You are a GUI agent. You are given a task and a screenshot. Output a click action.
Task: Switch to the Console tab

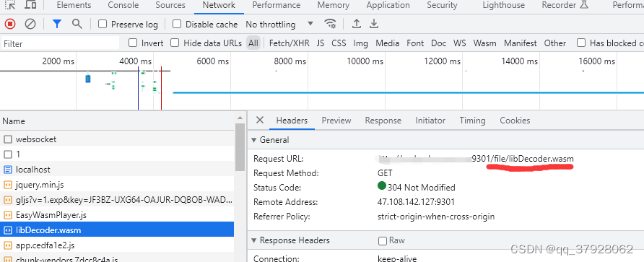(123, 5)
